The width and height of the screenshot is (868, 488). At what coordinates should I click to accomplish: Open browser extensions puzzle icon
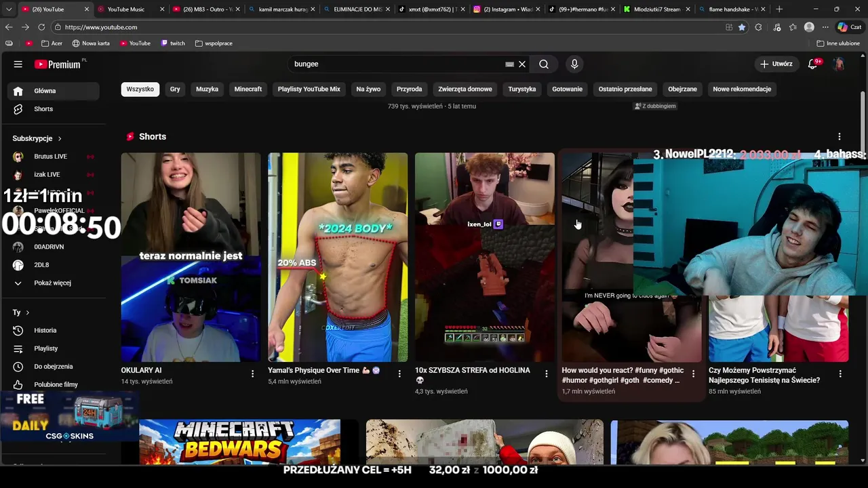pos(758,27)
